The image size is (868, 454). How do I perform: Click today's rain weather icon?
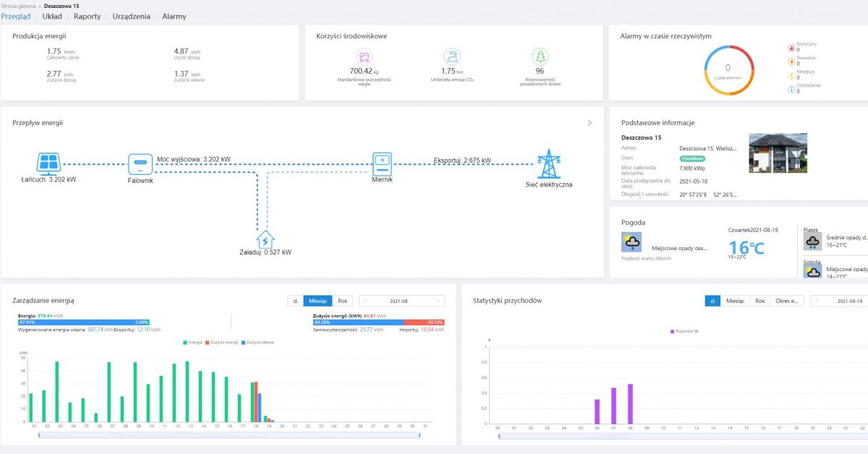click(x=631, y=242)
